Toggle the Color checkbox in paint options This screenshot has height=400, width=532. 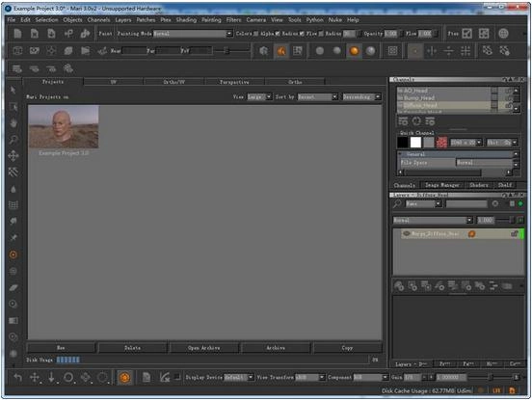(x=255, y=34)
